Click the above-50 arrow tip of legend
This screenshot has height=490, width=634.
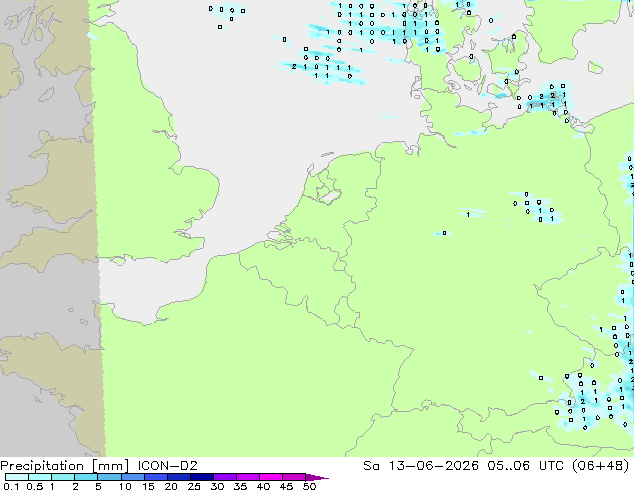coord(317,477)
